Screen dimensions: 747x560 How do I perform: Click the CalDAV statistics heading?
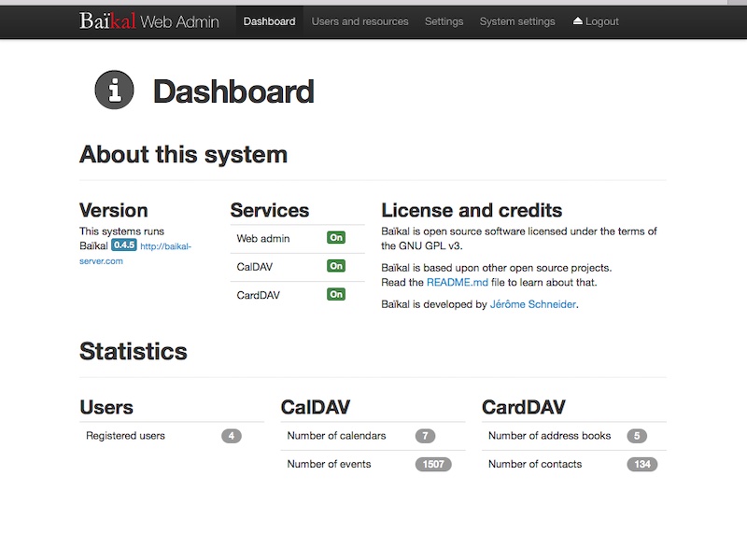[x=316, y=407]
